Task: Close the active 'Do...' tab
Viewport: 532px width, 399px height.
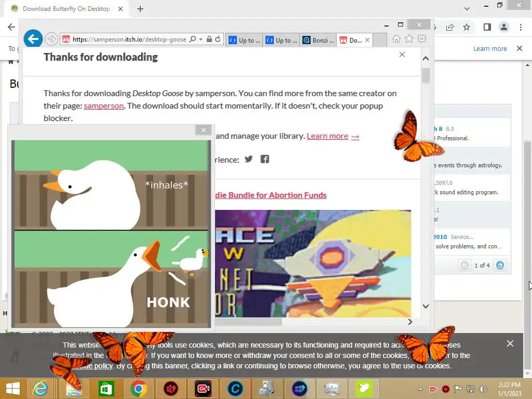Action: pyautogui.click(x=367, y=40)
